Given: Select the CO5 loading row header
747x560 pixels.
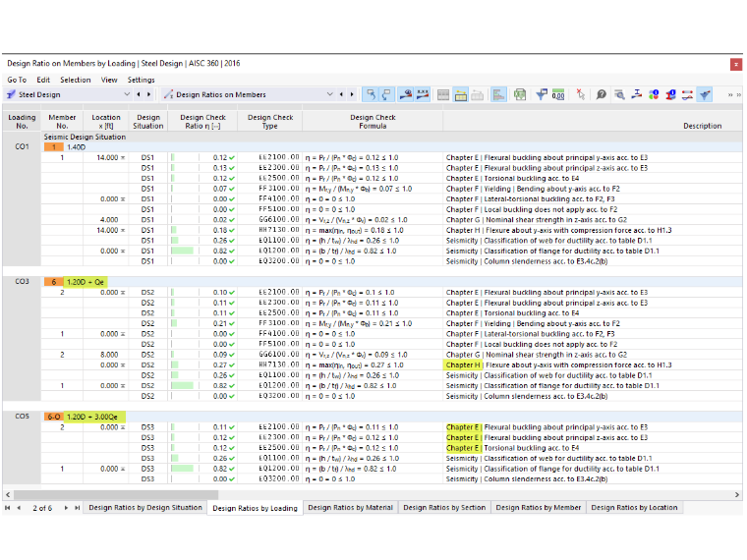Looking at the screenshot, I should click(x=22, y=417).
